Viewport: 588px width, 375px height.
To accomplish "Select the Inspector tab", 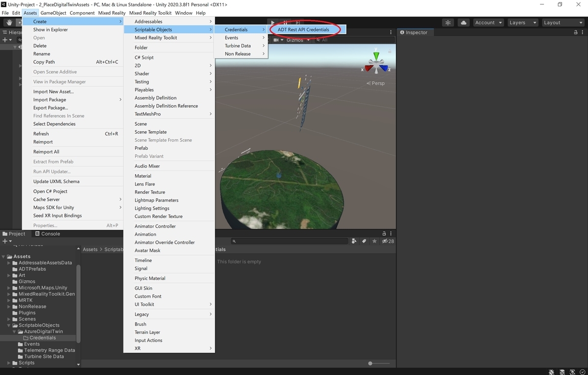I will coord(414,32).
